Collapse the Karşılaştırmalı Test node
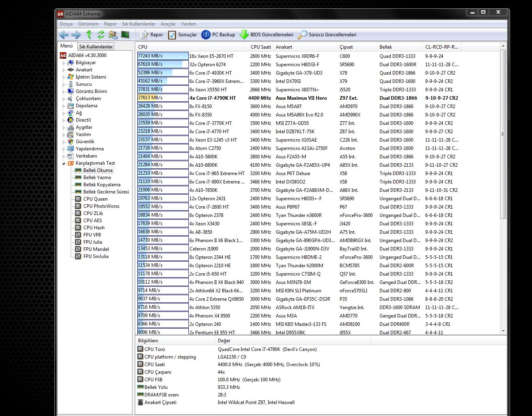Screen dimensions: 532x416 tap(63, 164)
